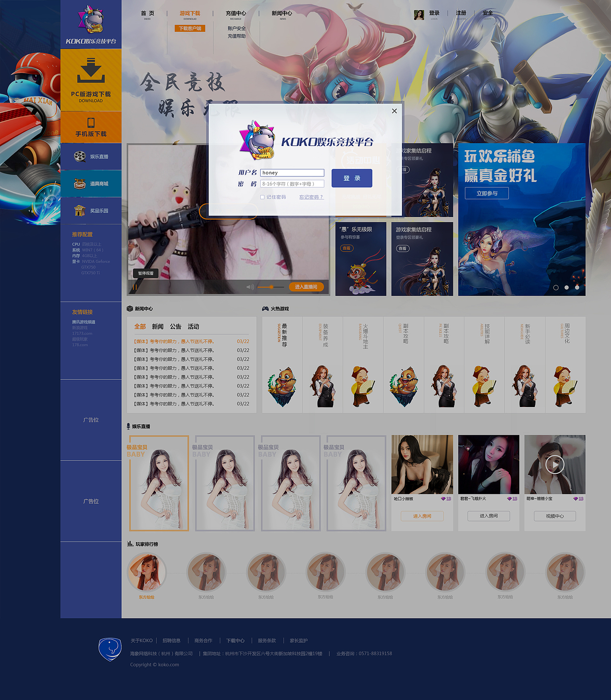
Task: Open the 腾讯游戏频道 friendly link
Action: click(x=84, y=322)
